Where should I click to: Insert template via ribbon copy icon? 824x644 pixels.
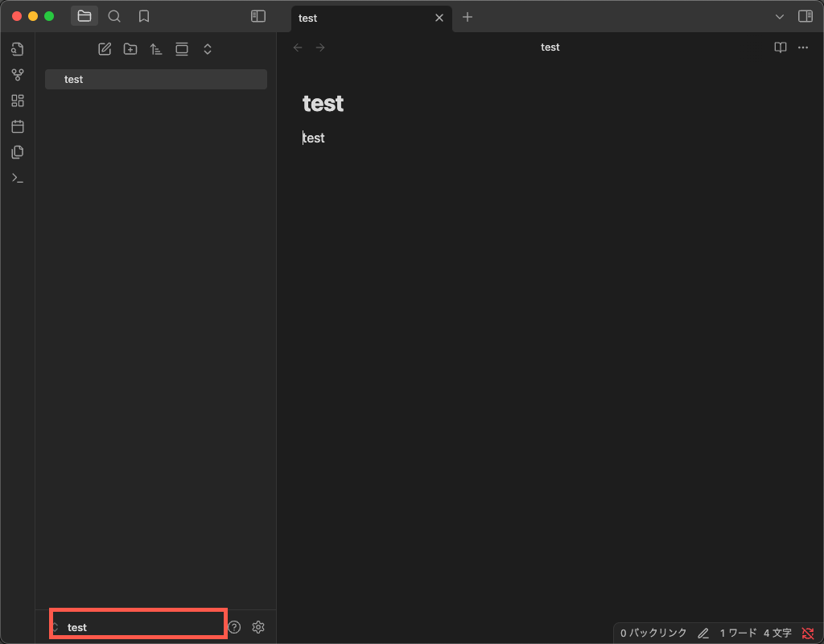click(18, 152)
